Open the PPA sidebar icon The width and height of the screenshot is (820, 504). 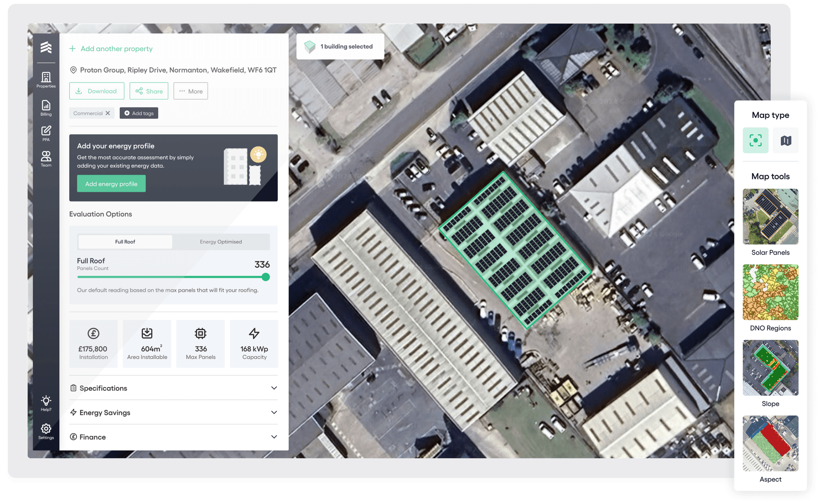pyautogui.click(x=46, y=133)
